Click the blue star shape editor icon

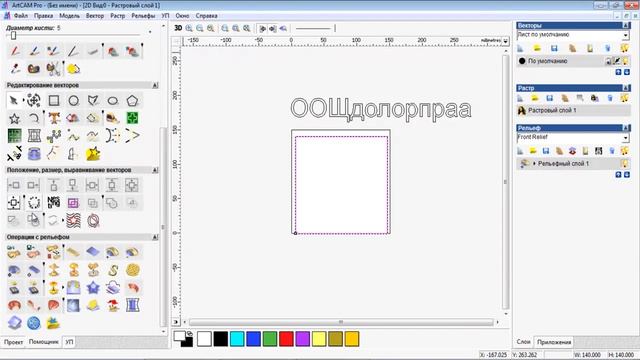click(93, 288)
